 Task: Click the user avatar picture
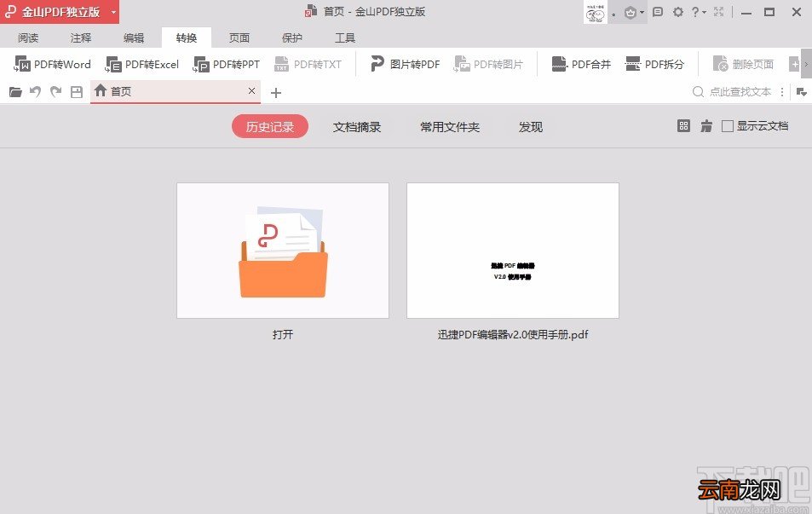point(596,12)
